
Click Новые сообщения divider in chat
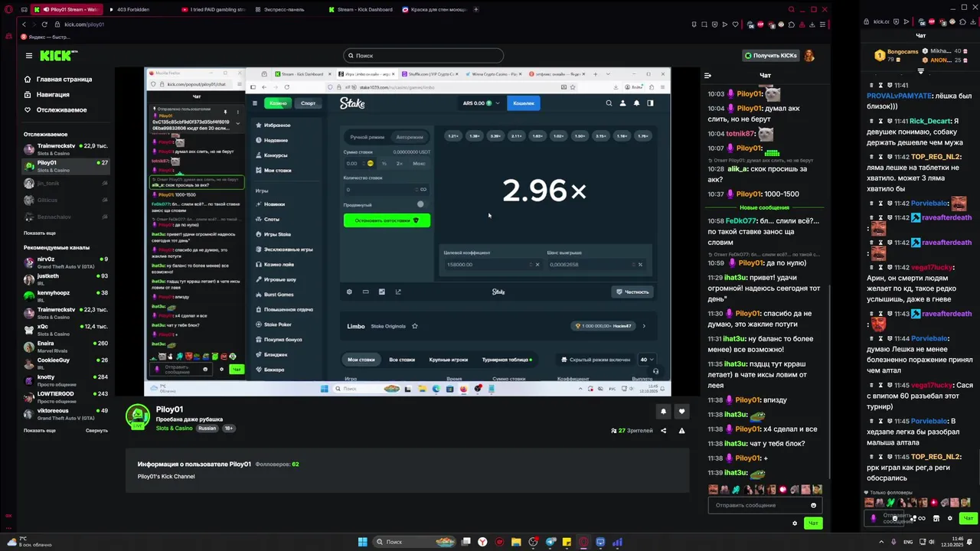coord(764,208)
